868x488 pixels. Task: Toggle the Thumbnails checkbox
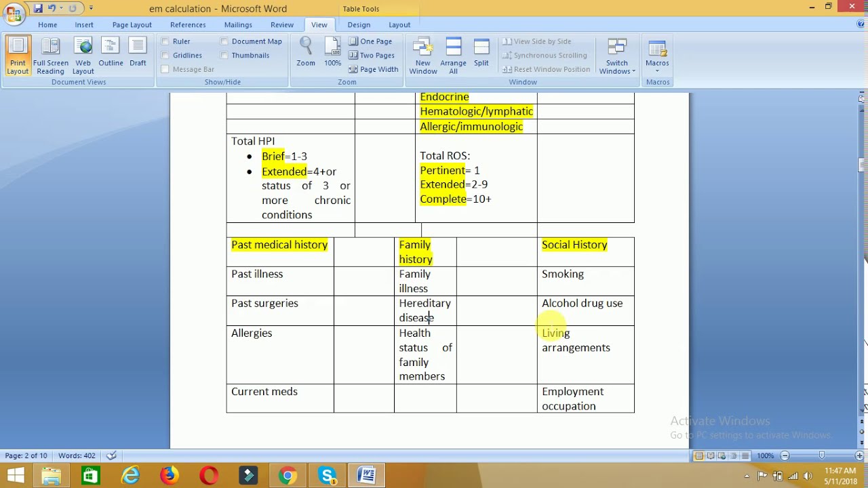click(224, 56)
